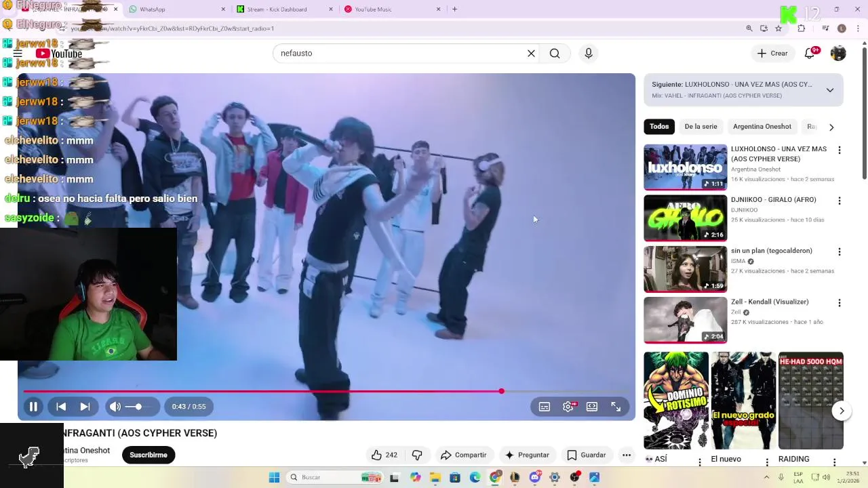
Task: Open File Explorer from taskbar
Action: (x=435, y=477)
